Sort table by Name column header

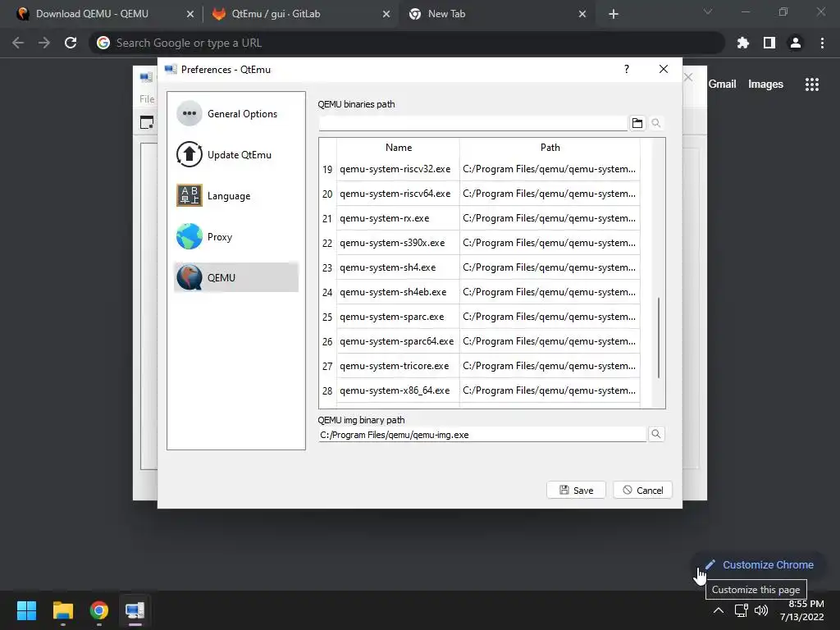click(398, 148)
